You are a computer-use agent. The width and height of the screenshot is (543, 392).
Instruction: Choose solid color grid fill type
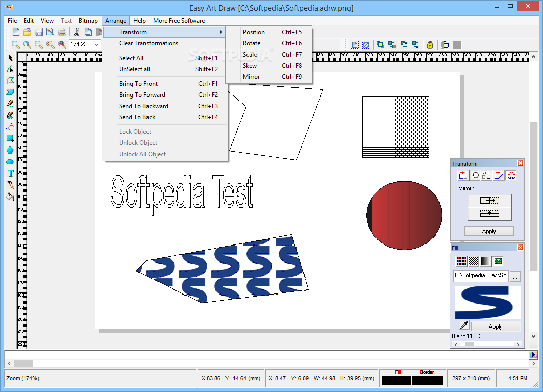click(461, 261)
